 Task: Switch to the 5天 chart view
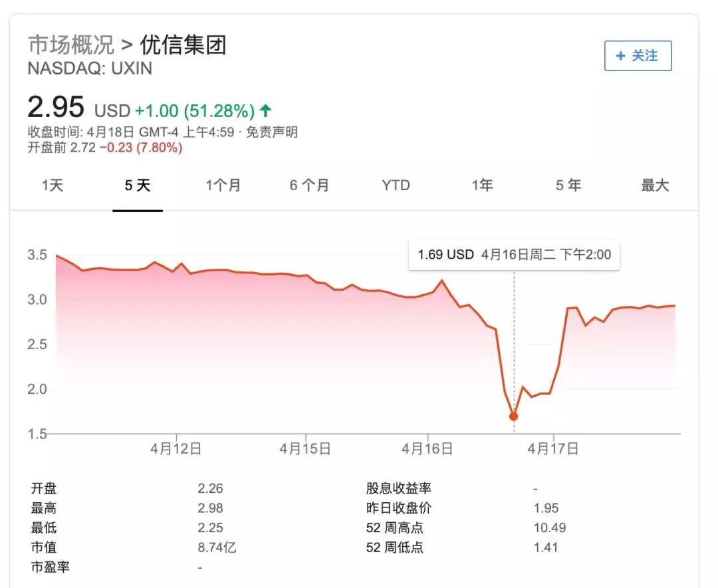(138, 186)
